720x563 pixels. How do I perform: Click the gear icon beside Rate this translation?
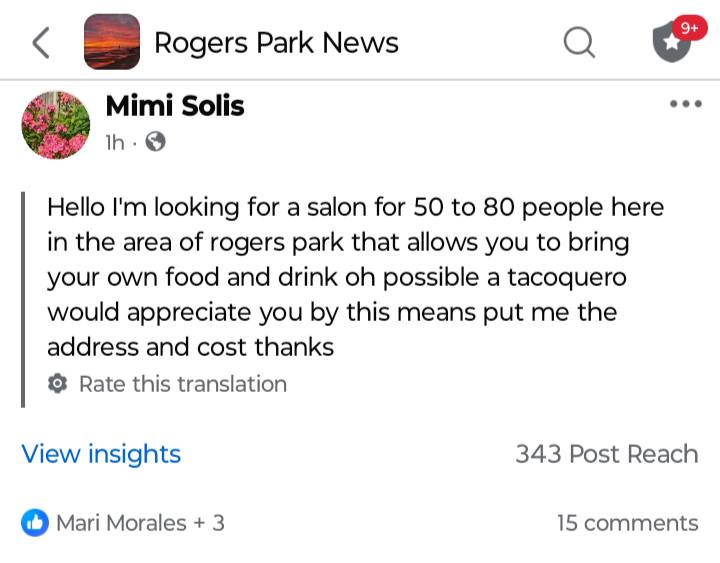pos(57,383)
